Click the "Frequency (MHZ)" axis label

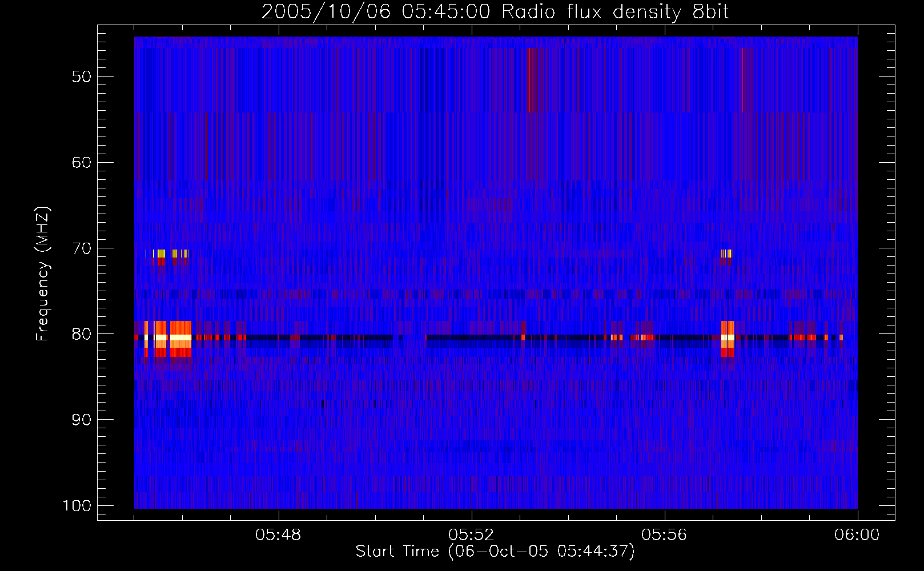43,274
